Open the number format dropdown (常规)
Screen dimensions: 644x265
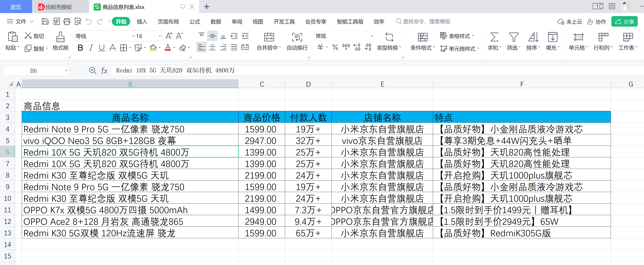point(372,36)
